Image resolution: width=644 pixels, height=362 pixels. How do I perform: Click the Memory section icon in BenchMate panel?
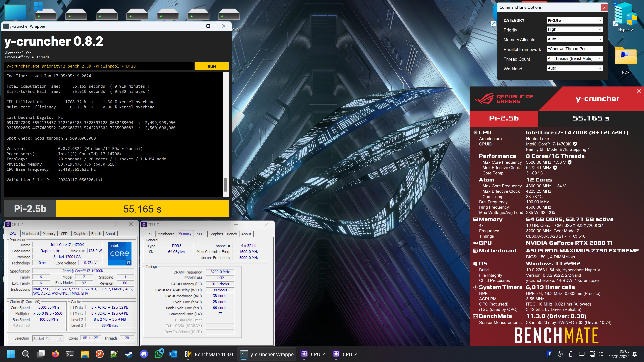click(x=475, y=219)
